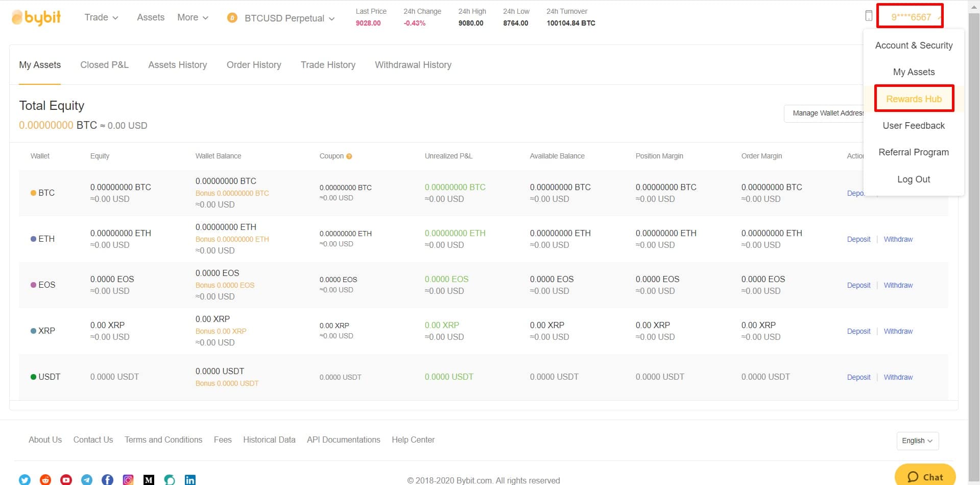
Task: Open the account 9****6567 user menu
Action: [911, 17]
